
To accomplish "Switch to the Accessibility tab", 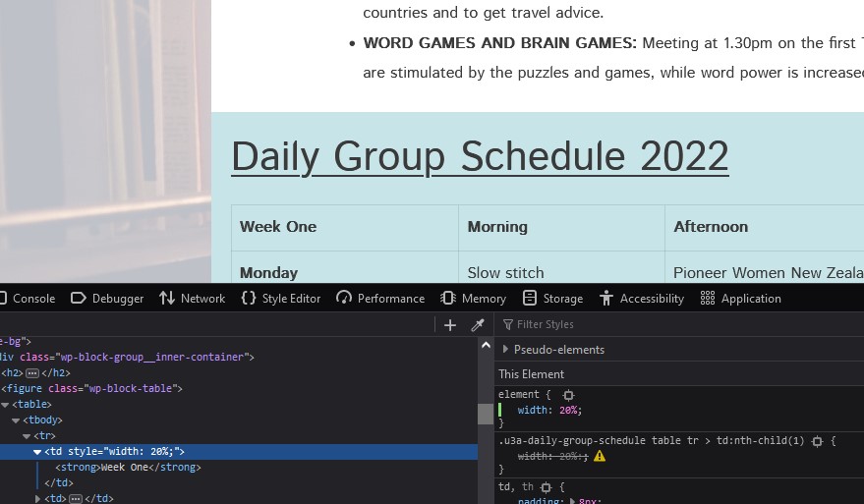I will [x=642, y=299].
